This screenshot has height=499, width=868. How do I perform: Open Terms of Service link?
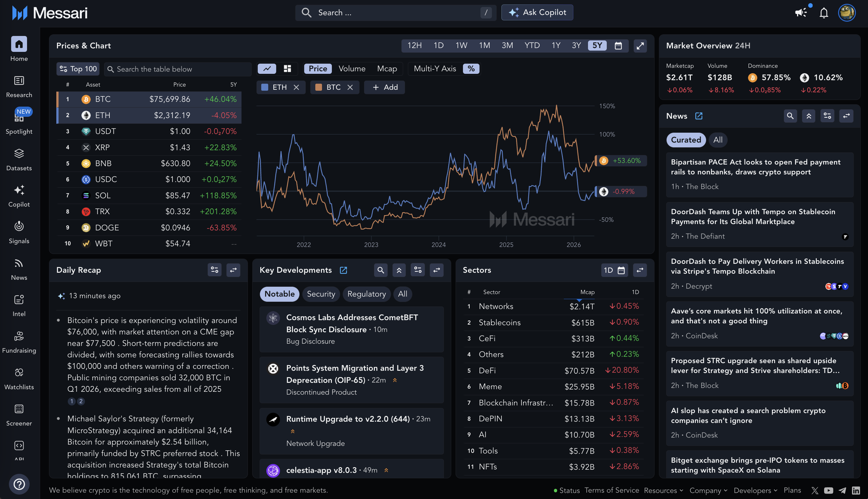[x=612, y=490]
